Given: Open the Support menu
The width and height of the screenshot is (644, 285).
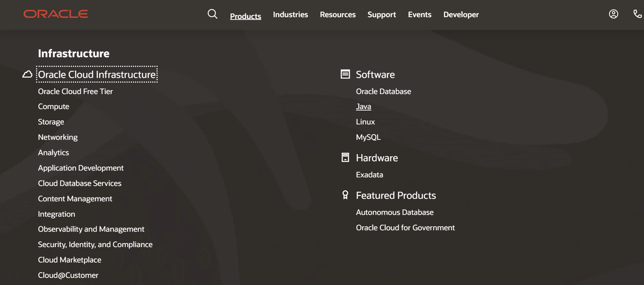Looking at the screenshot, I should click(x=382, y=15).
